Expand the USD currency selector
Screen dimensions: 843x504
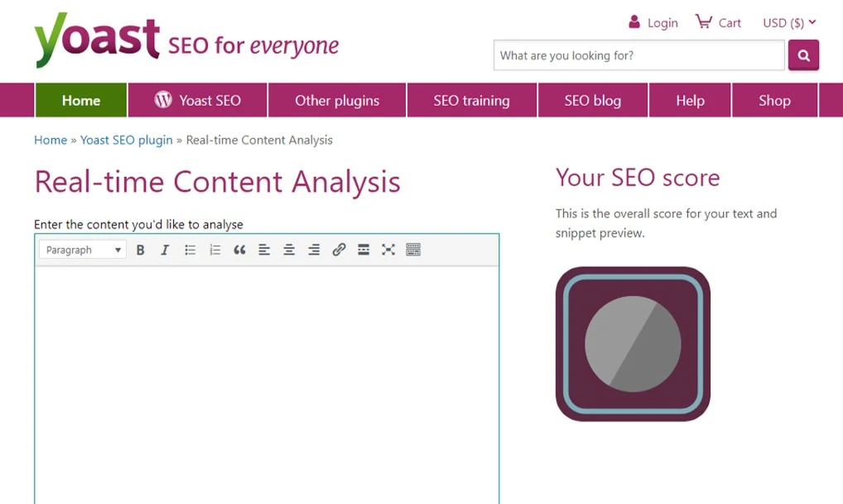[x=788, y=22]
